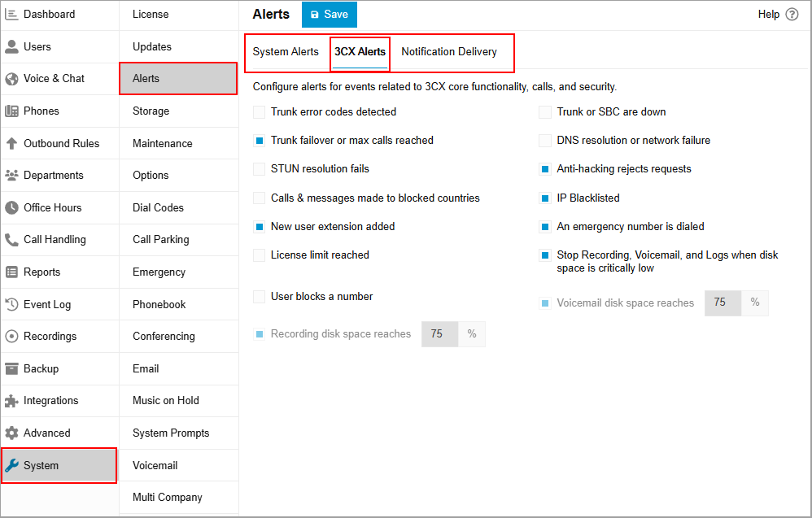Open Maintenance settings
Image resolution: width=812 pixels, height=518 pixels.
pyautogui.click(x=179, y=143)
